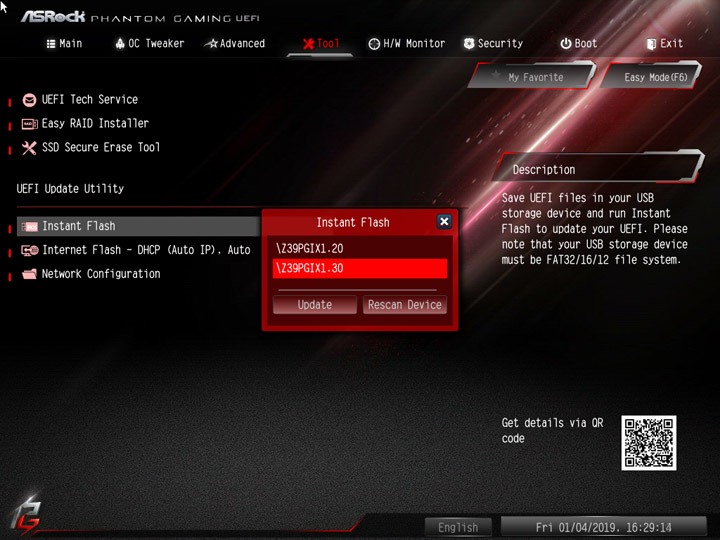Click the OC Tweaker rocket icon
The image size is (720, 540).
pyautogui.click(x=120, y=44)
